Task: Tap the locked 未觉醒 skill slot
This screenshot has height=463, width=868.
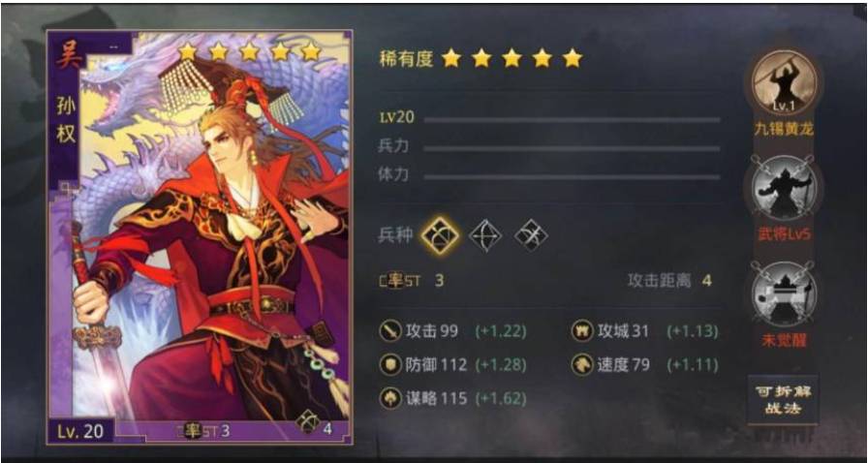Action: 784,294
